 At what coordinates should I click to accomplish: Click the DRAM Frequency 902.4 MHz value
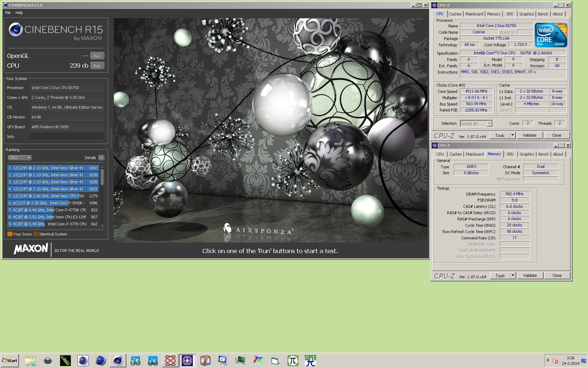click(x=514, y=194)
